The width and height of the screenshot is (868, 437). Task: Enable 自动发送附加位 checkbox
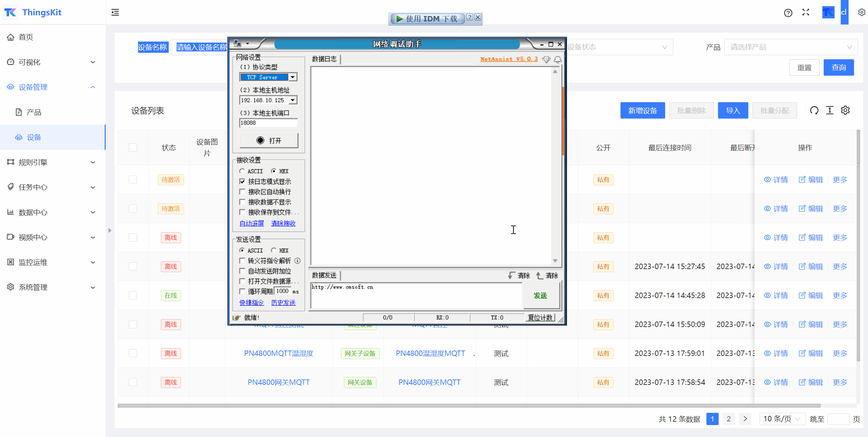tap(242, 271)
